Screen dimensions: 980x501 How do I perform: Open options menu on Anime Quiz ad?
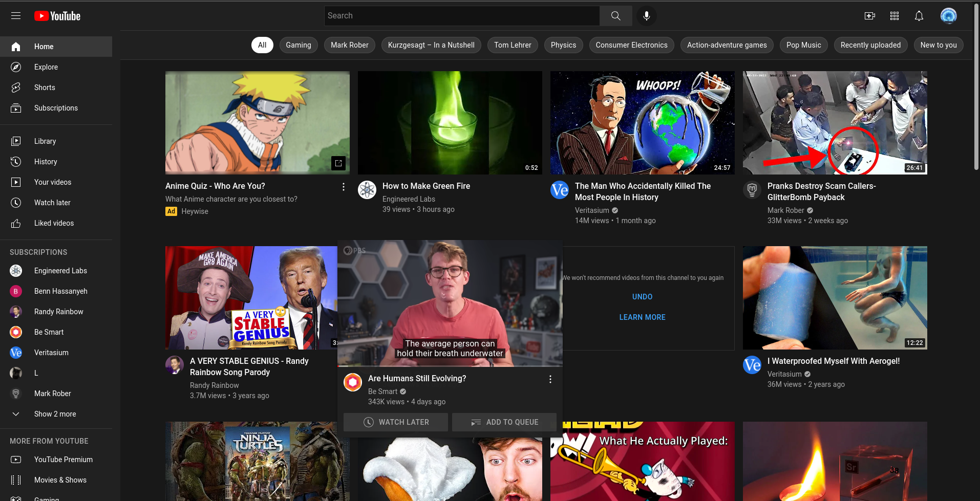343,187
